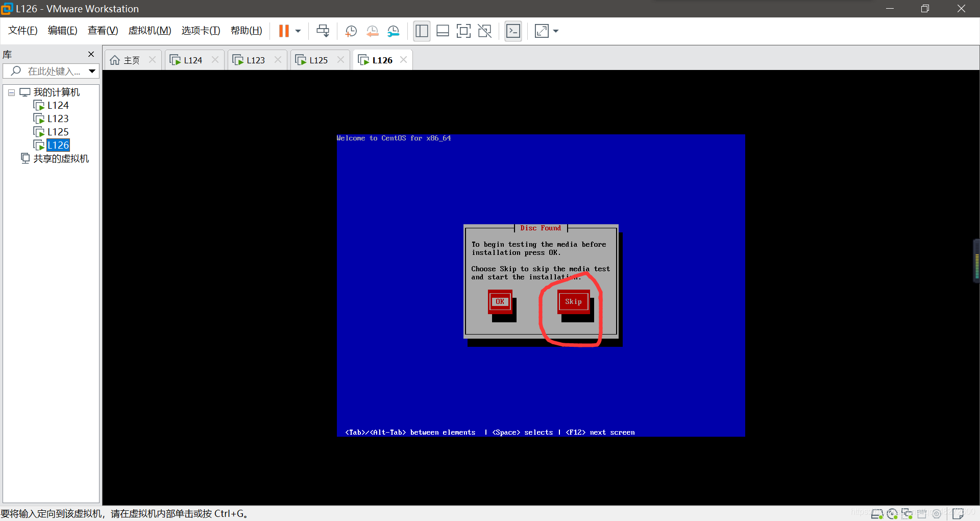This screenshot has width=980, height=521.
Task: Toggle Unity mode icon
Action: 484,31
